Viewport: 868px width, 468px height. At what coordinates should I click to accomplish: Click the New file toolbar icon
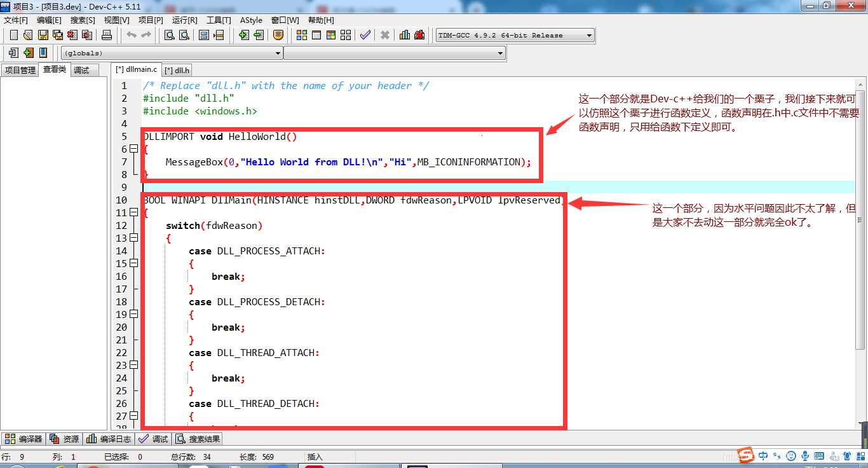13,35
